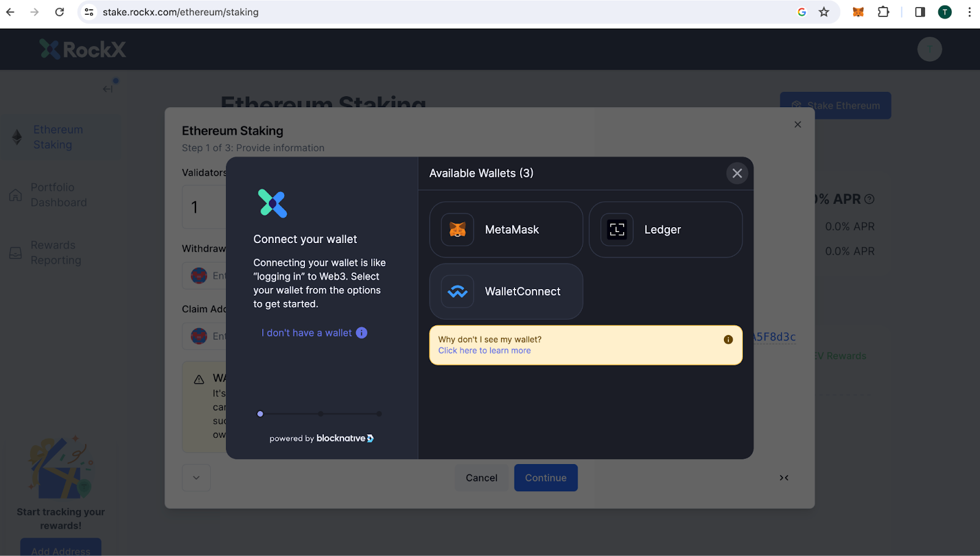The height and width of the screenshot is (556, 980).
Task: Reload the page using the refresh icon
Action: pos(59,12)
